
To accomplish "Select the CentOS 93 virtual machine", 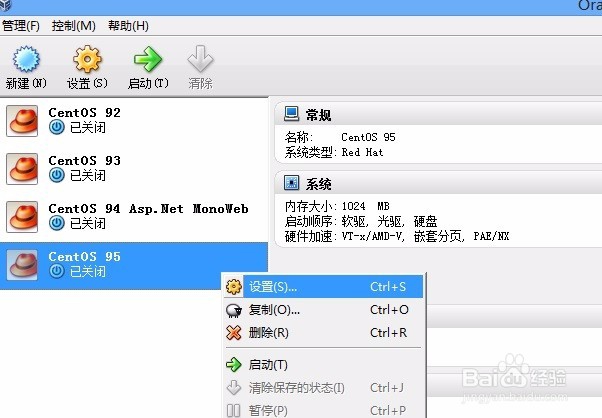I will coord(134,169).
